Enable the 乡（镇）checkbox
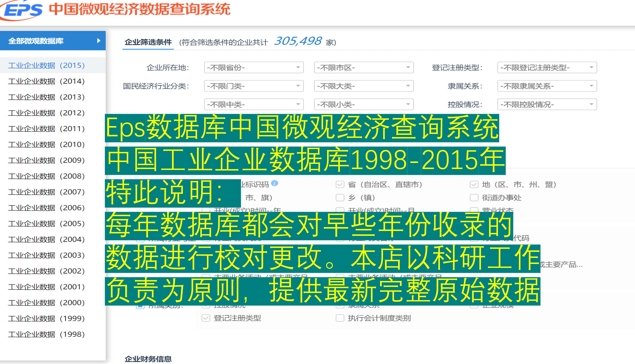The image size is (635, 364). point(340,198)
